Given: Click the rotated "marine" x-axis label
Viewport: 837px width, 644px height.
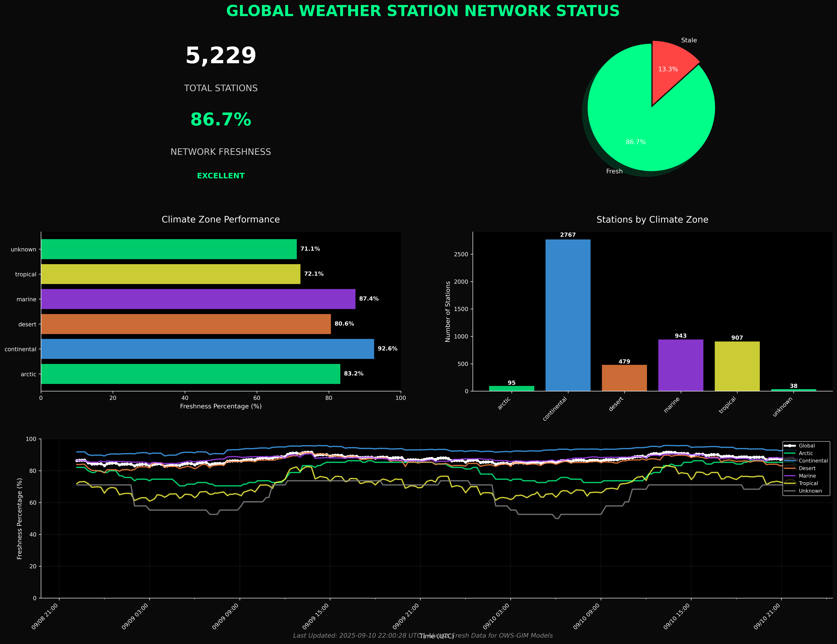Looking at the screenshot, I should coord(672,405).
